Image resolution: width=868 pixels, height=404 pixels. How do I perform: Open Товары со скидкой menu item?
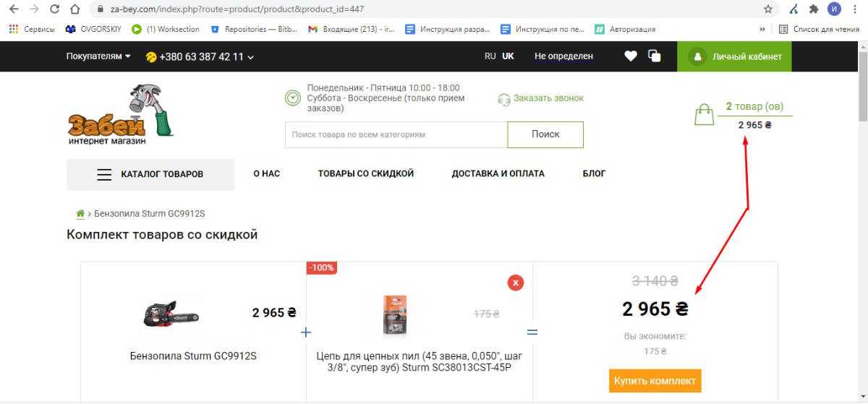click(x=366, y=174)
